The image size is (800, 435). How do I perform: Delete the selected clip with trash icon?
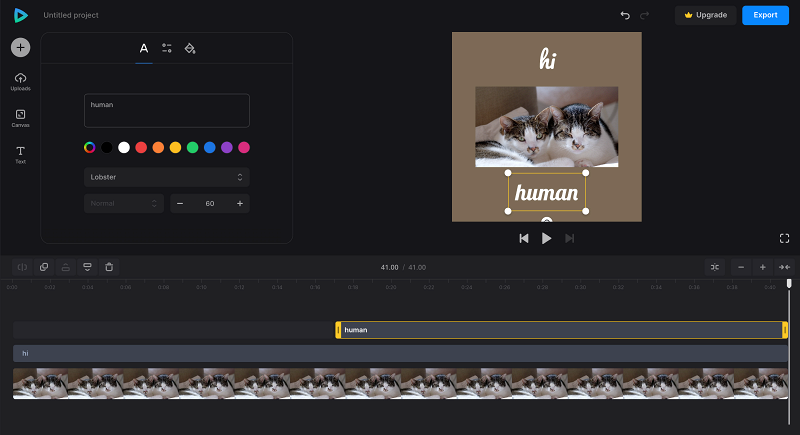point(109,267)
